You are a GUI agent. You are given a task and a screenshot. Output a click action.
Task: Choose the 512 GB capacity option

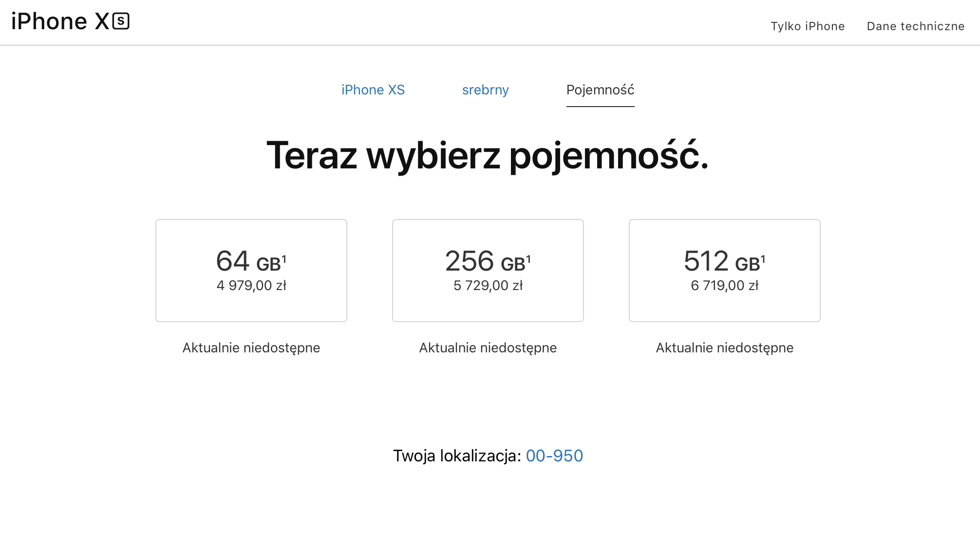pos(725,271)
